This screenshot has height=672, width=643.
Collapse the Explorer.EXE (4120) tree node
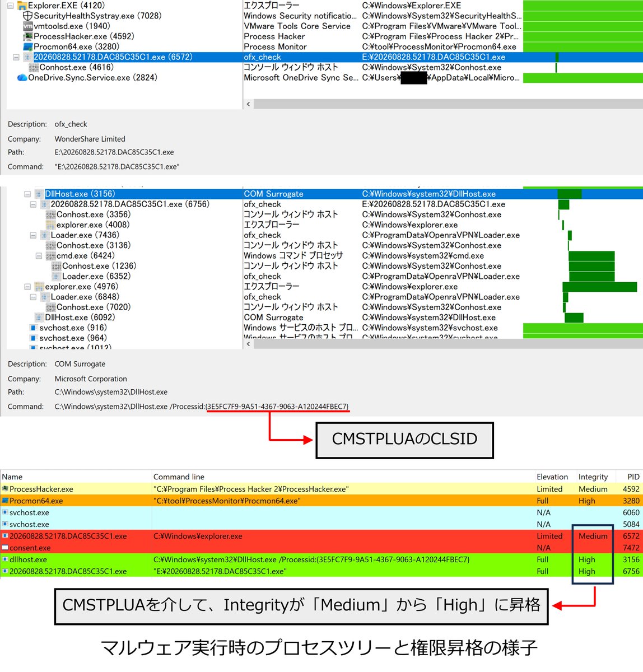click(x=10, y=6)
